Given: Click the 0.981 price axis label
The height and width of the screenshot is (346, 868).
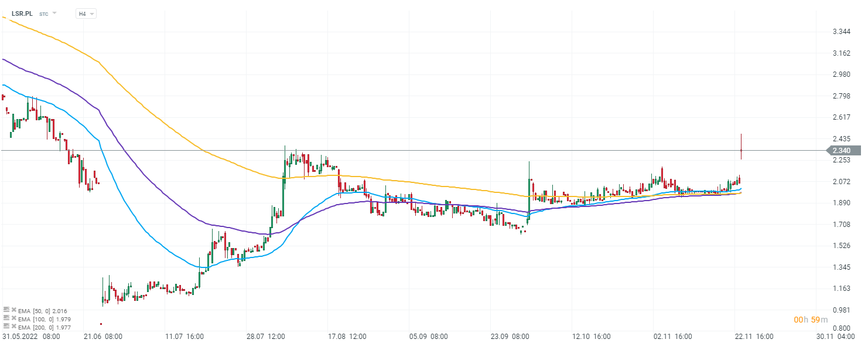Looking at the screenshot, I should 841,310.
